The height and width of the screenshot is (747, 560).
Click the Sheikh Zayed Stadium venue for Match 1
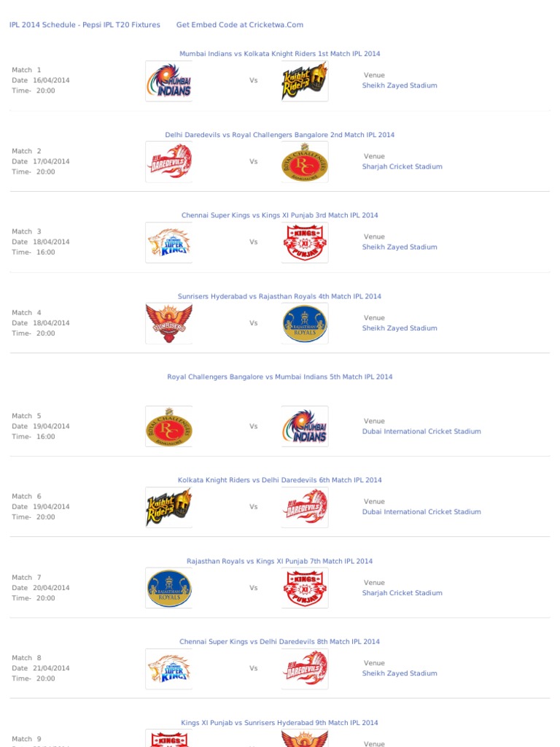(x=400, y=85)
